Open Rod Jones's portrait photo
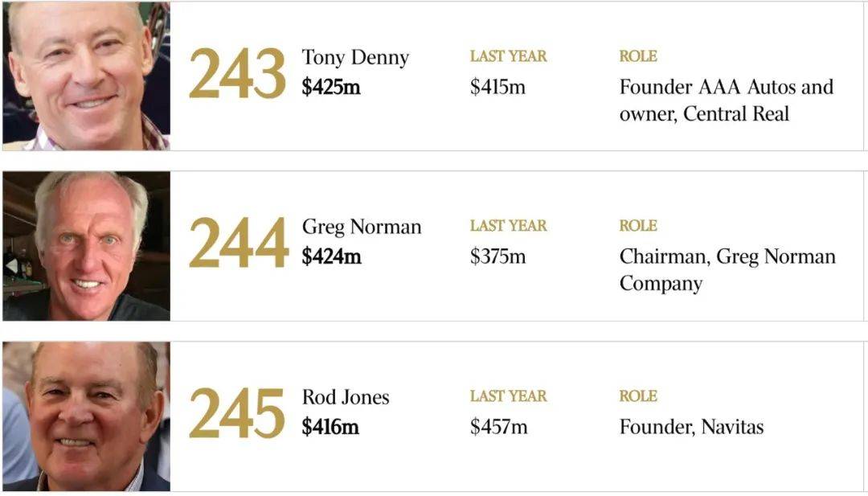 point(86,416)
